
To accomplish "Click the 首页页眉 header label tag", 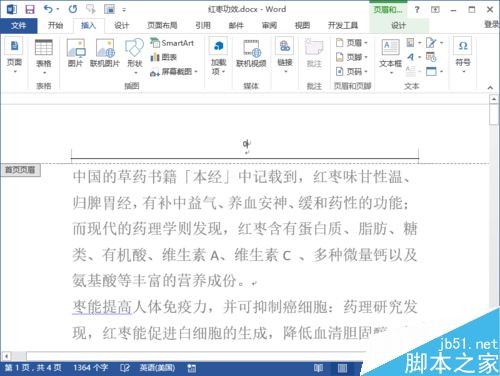I will 20,170.
